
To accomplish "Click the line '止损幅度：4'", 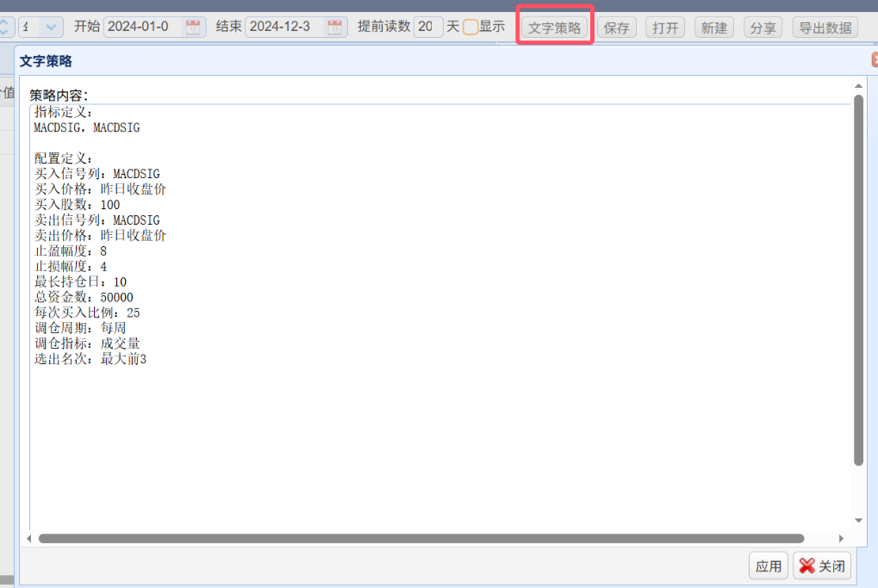I will (70, 266).
